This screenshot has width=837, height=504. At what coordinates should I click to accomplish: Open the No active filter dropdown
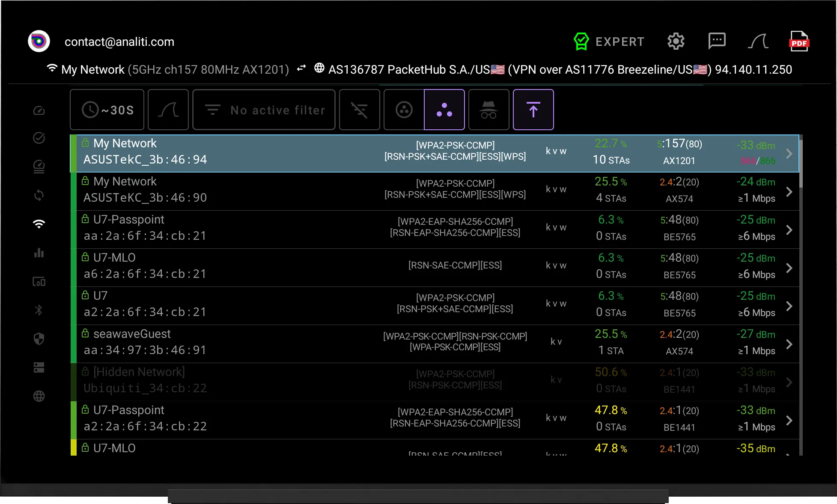(x=264, y=110)
